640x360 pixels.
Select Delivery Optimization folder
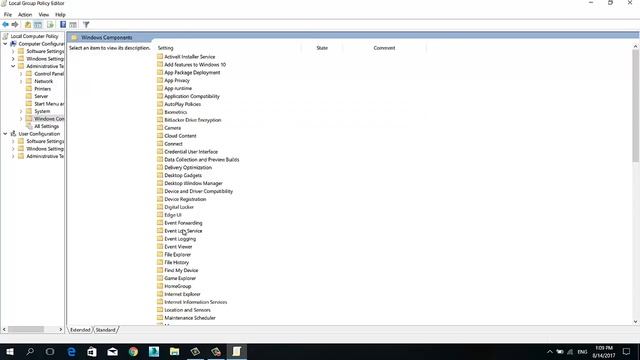(188, 167)
